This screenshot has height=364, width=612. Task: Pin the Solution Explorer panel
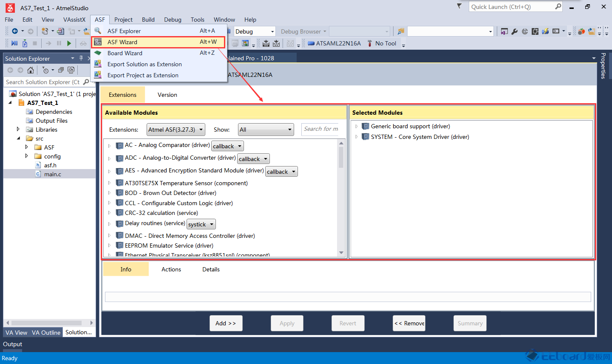(81, 58)
